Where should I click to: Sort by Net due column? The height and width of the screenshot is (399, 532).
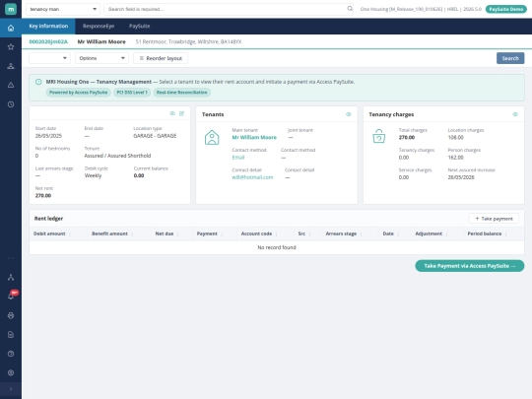coord(165,233)
